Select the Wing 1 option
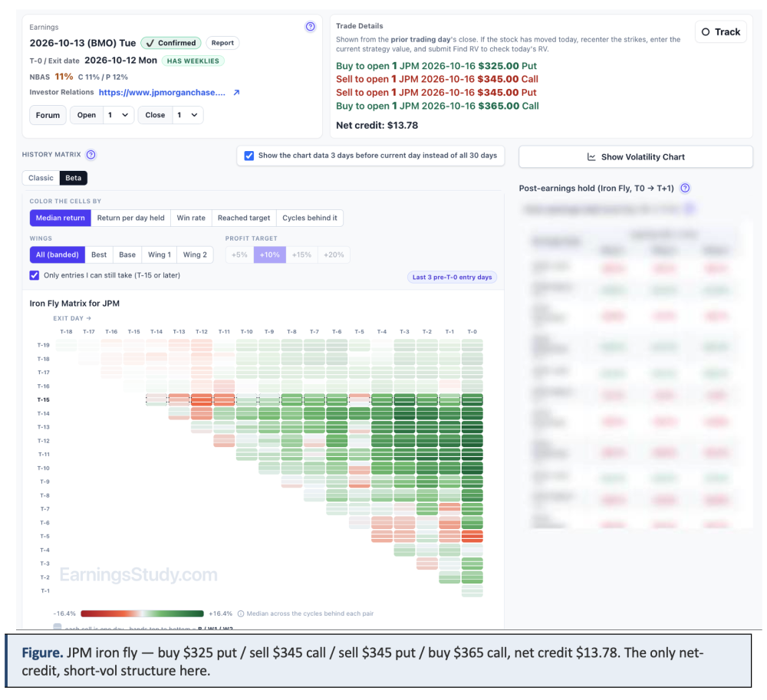This screenshot has width=767, height=700. pos(160,255)
